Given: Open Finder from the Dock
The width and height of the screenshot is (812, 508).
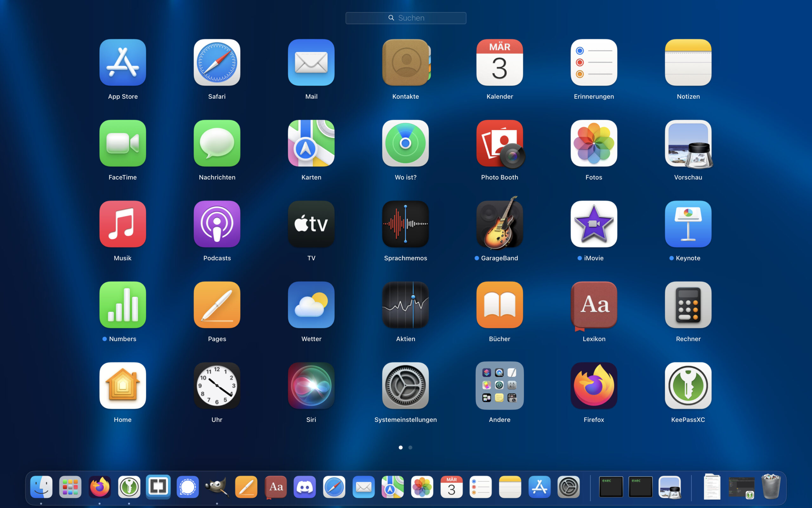Looking at the screenshot, I should [41, 487].
